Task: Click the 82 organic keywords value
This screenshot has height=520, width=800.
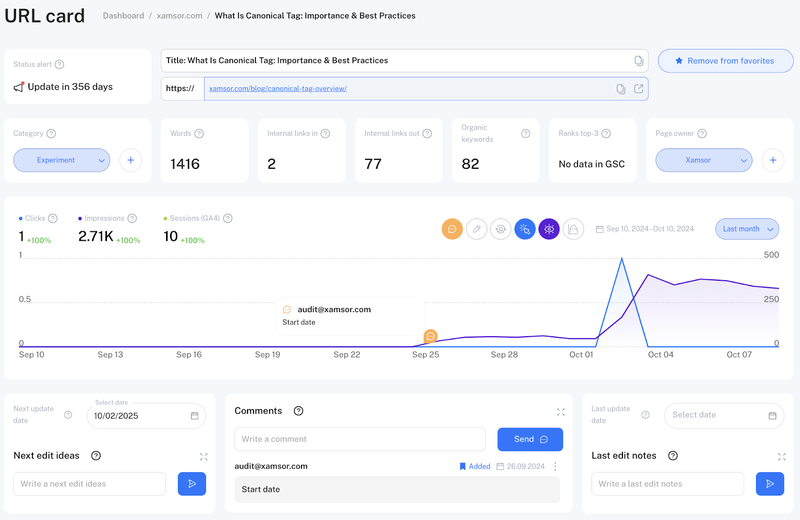Action: coord(470,164)
